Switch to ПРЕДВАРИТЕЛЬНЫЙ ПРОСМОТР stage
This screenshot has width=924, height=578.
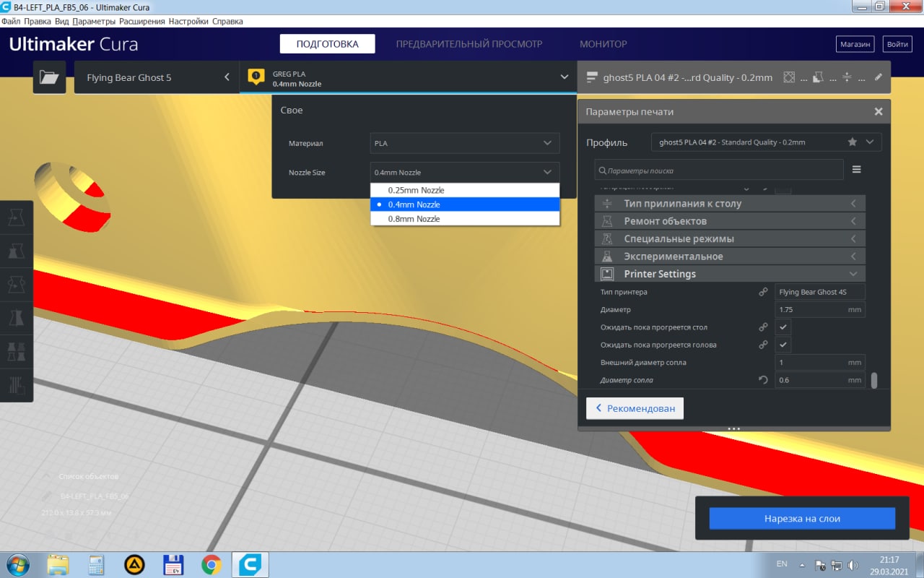coord(469,44)
